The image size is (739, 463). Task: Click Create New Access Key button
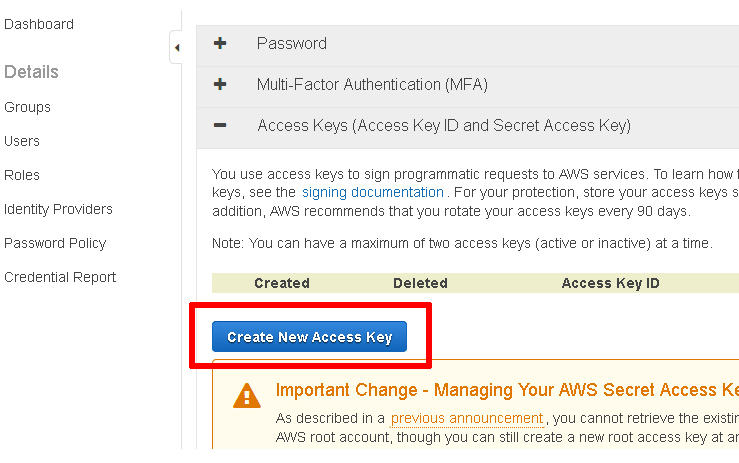click(309, 337)
